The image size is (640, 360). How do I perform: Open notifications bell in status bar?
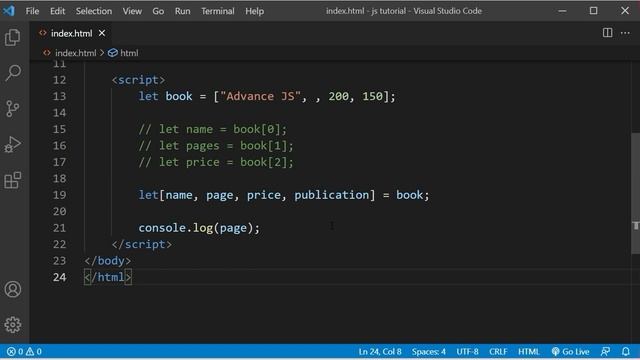pyautogui.click(x=625, y=351)
